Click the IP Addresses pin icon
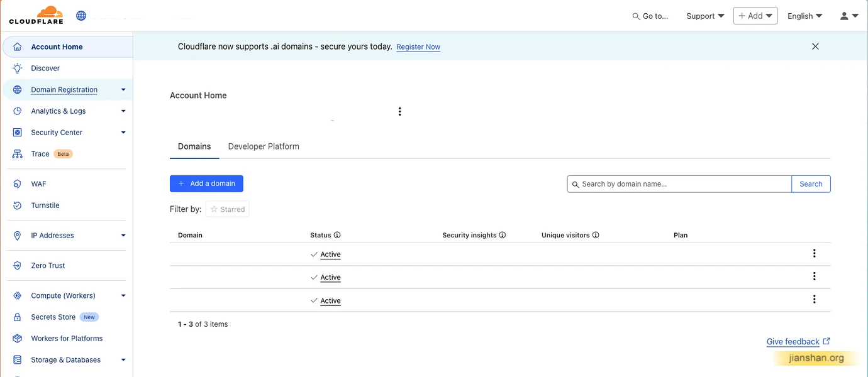The image size is (868, 377). tap(18, 236)
